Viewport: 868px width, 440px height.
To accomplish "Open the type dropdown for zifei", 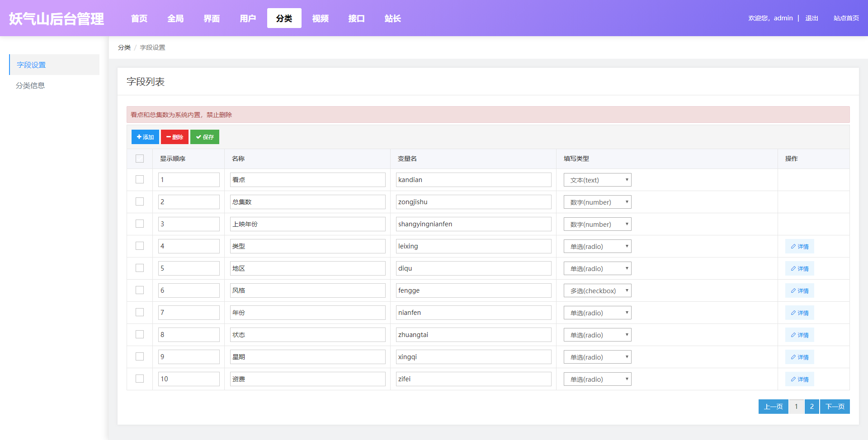I will 597,379.
